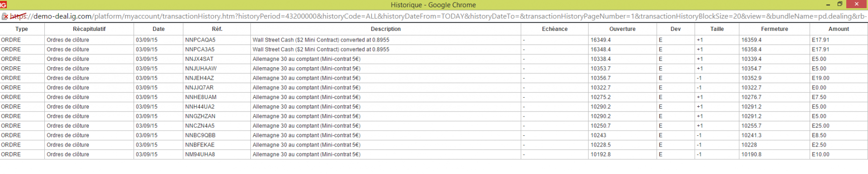868x174 pixels.
Task: Select the row with reference NNPCAQA5
Action: coord(434,40)
